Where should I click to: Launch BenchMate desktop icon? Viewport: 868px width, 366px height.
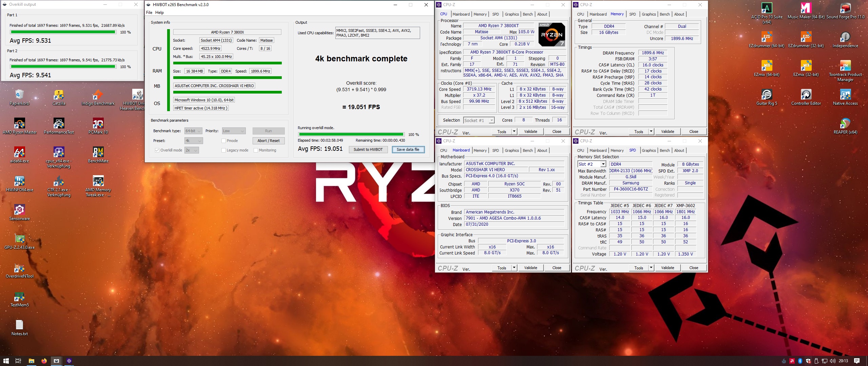tap(98, 155)
